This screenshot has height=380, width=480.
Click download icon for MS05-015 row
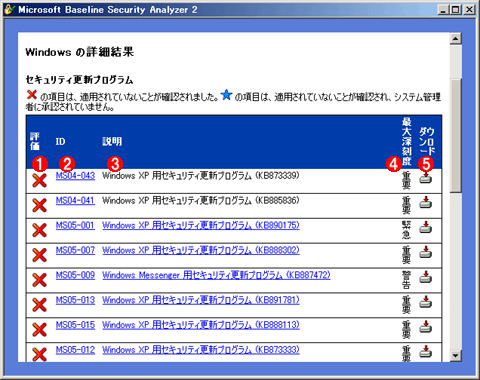click(x=425, y=327)
